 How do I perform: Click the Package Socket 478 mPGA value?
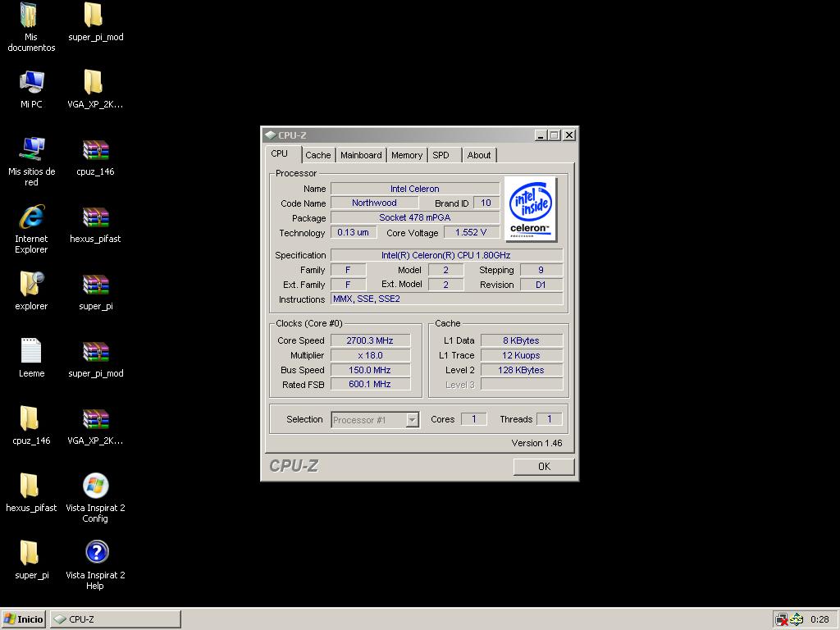point(414,217)
